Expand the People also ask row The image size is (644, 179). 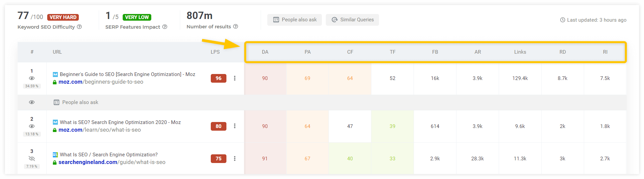[x=322, y=102]
